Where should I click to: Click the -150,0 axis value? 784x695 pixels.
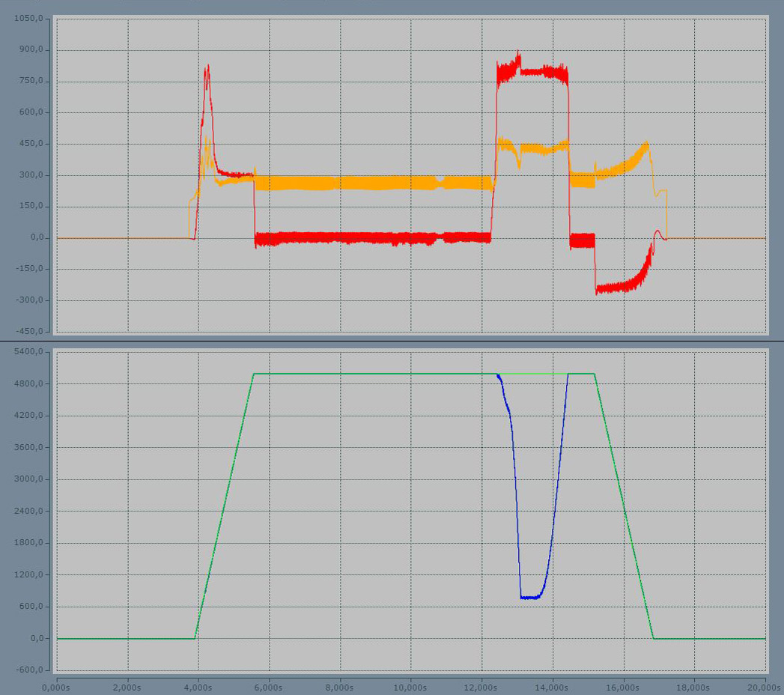tap(29, 269)
